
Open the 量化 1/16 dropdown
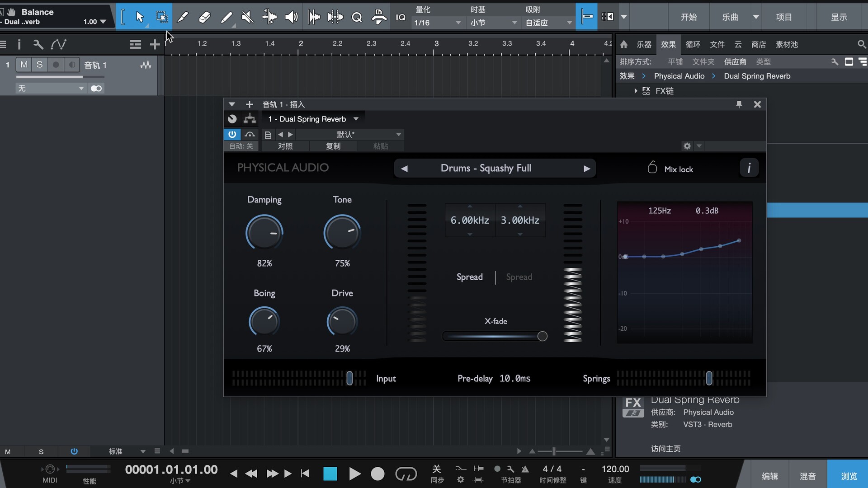point(438,23)
